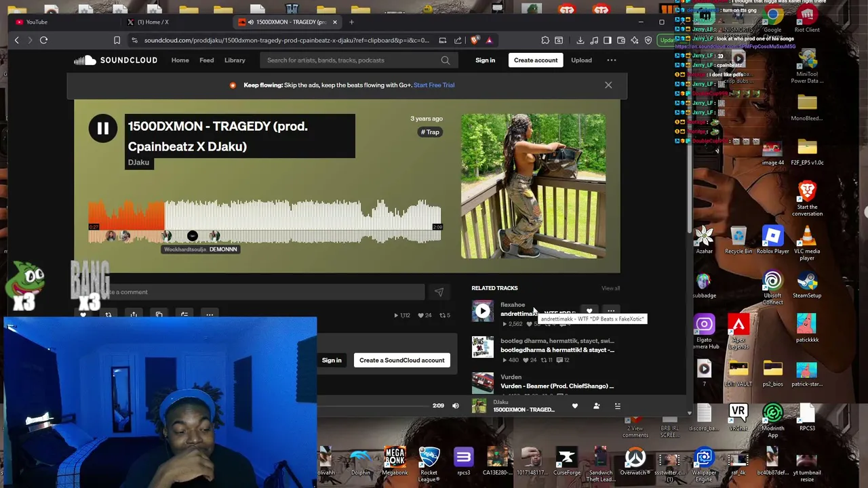The height and width of the screenshot is (488, 868).
Task: Click Sign in beside Create a SoundCloud account
Action: tap(332, 361)
